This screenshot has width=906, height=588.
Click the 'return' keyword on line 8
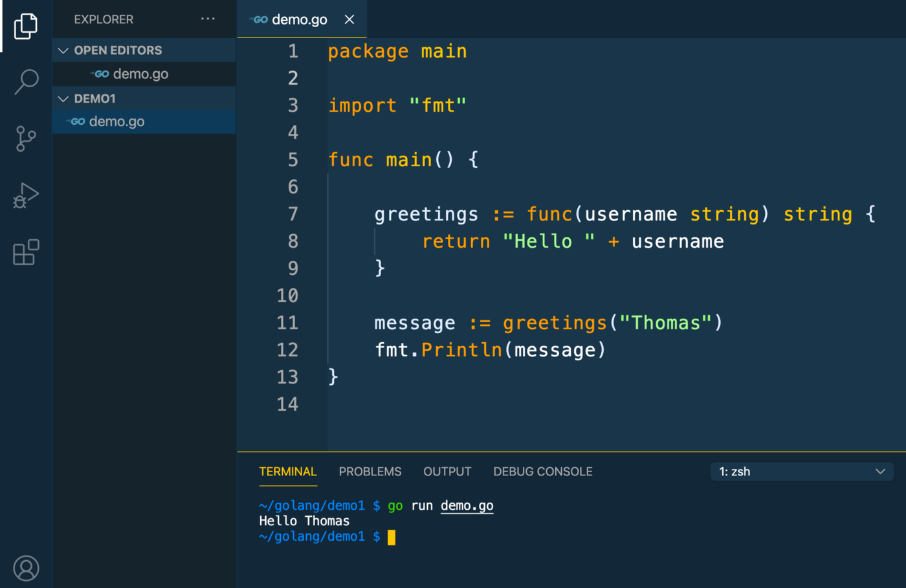click(456, 241)
